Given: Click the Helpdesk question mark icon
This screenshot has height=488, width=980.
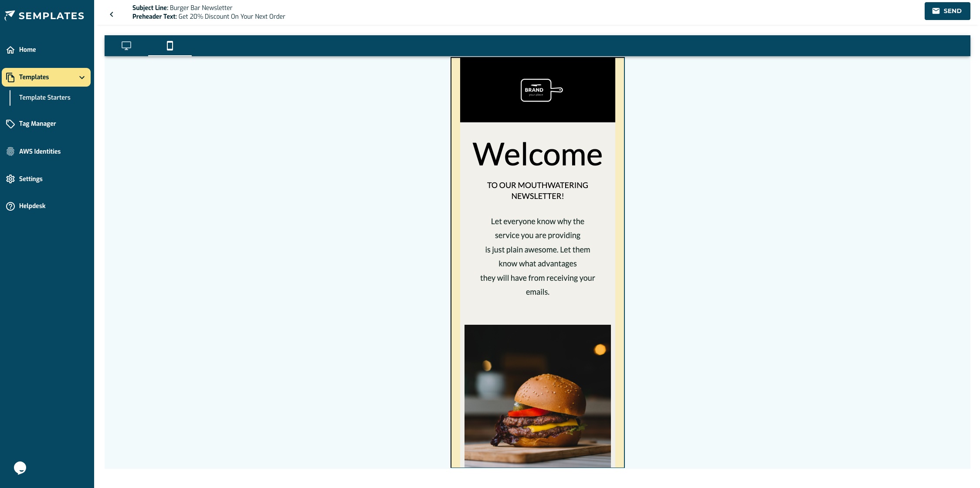Looking at the screenshot, I should (10, 206).
